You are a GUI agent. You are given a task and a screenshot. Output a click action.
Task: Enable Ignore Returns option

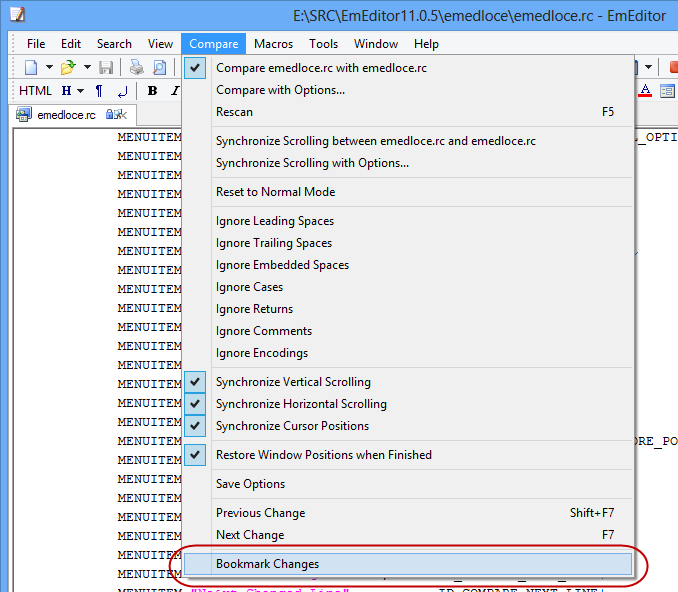point(408,309)
